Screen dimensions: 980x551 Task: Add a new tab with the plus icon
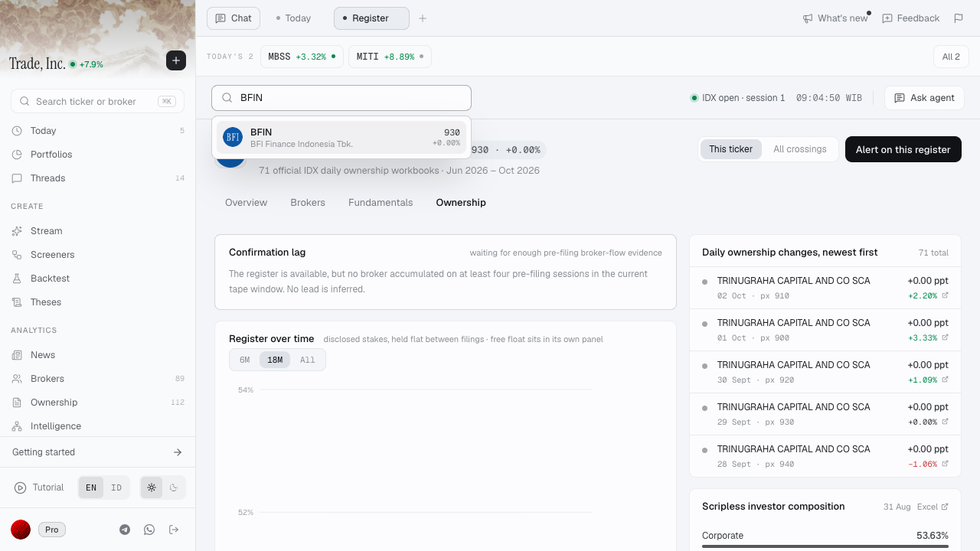click(422, 18)
